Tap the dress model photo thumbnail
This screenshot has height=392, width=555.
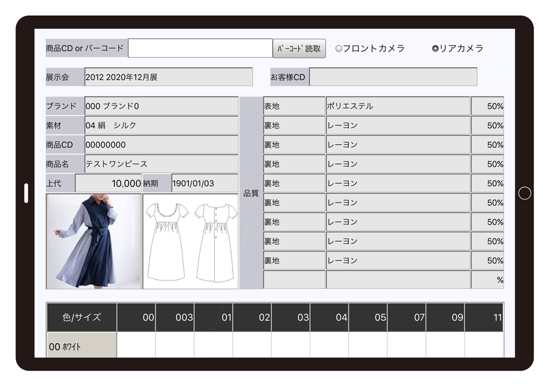(94, 241)
